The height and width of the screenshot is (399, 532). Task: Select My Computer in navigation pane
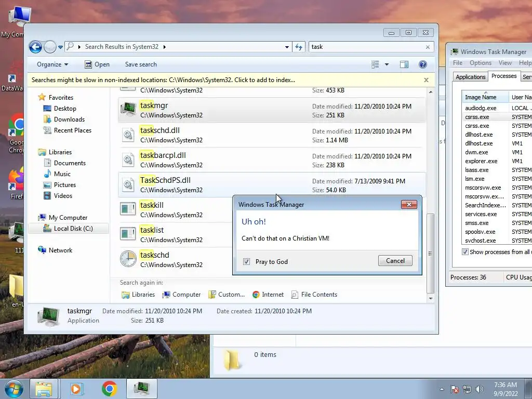tap(63, 218)
